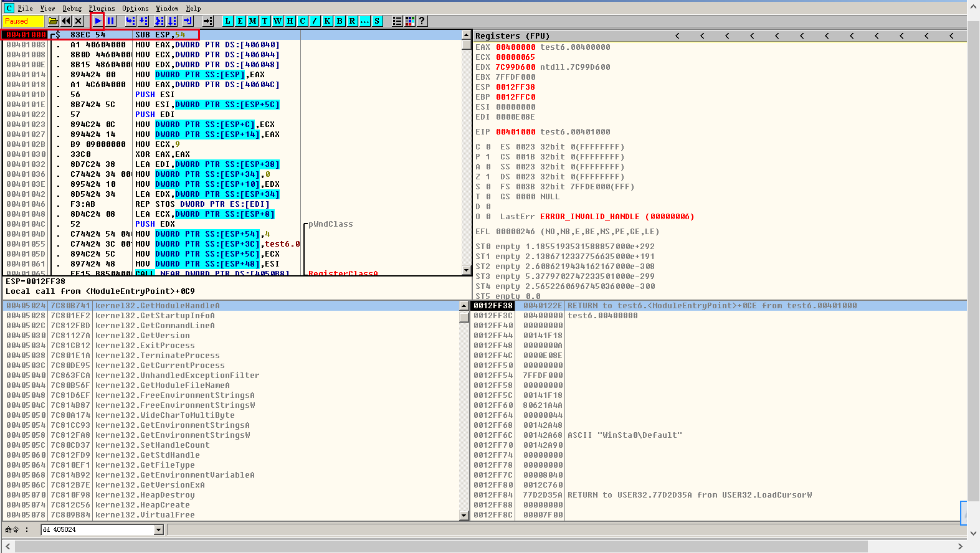Show Patches with slash button
This screenshot has height=553, width=980.
pyautogui.click(x=315, y=21)
